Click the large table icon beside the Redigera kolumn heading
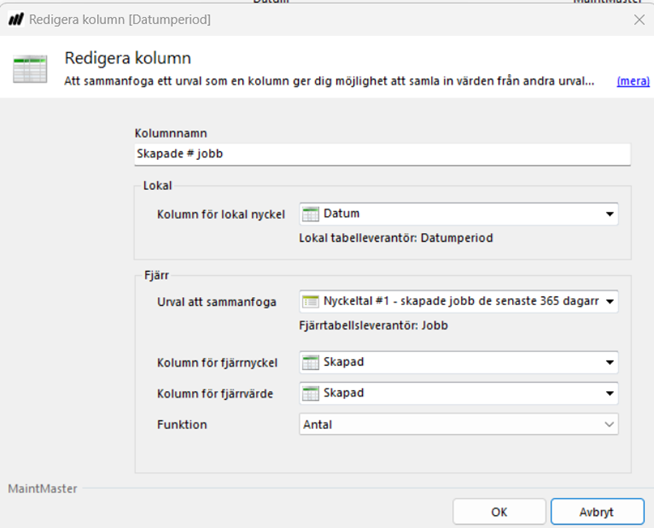 coord(29,68)
